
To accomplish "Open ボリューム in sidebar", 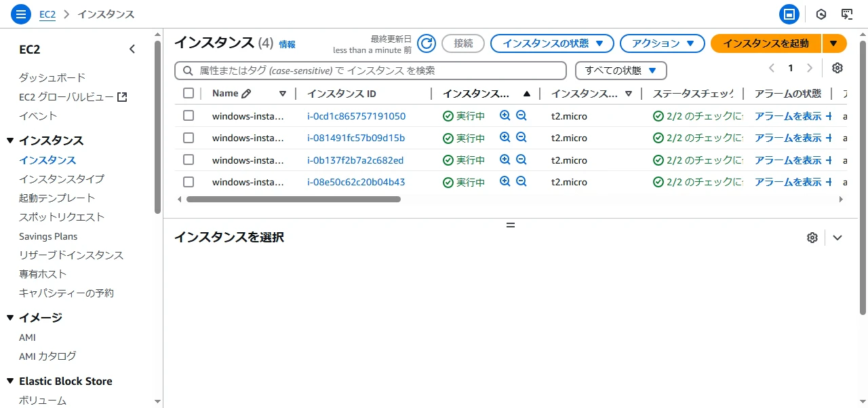I will (43, 401).
